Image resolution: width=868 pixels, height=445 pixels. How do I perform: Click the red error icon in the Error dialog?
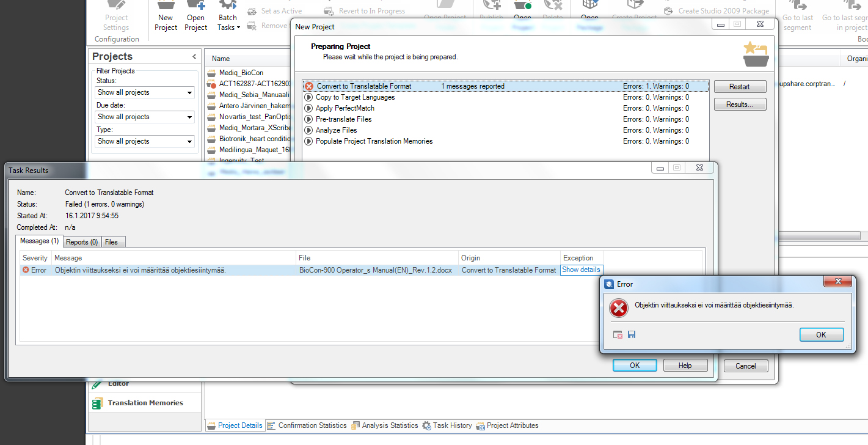click(619, 309)
